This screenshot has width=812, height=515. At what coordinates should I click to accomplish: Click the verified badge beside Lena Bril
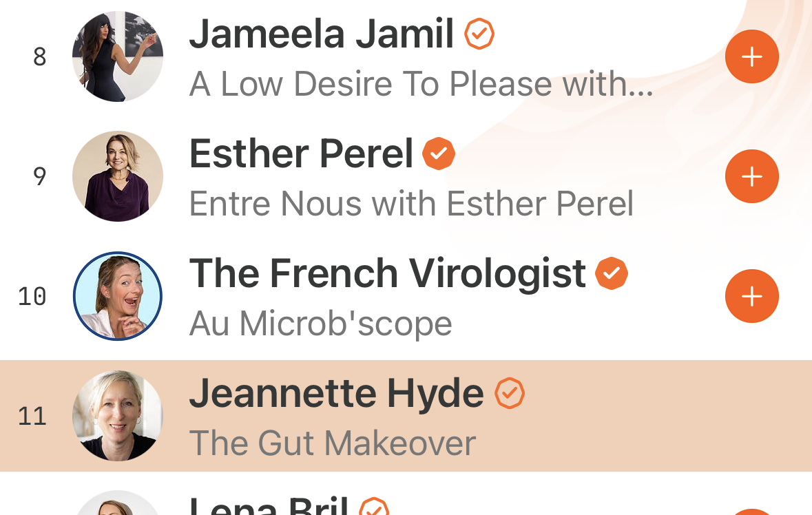point(374,508)
